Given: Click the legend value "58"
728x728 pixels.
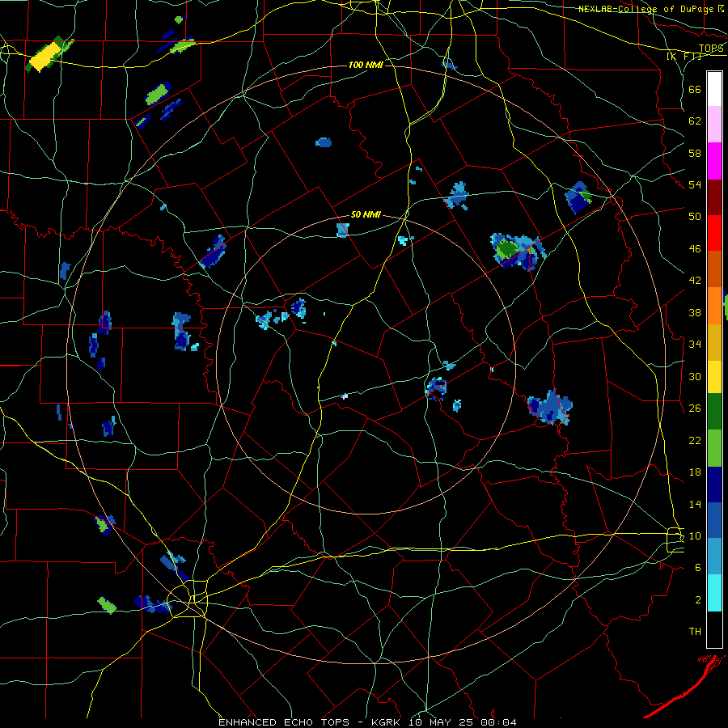Looking at the screenshot, I should tap(695, 153).
